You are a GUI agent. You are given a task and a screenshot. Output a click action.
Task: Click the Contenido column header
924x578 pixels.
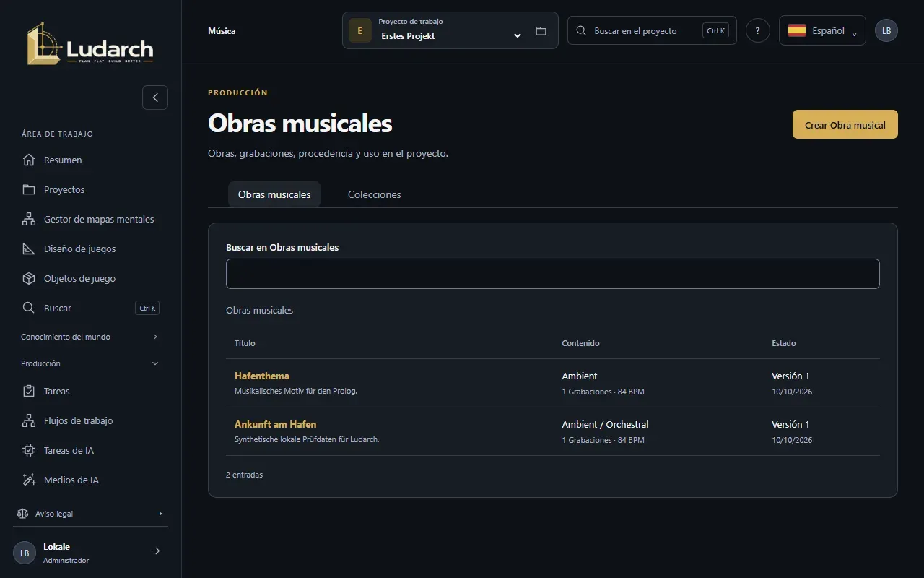pos(580,343)
